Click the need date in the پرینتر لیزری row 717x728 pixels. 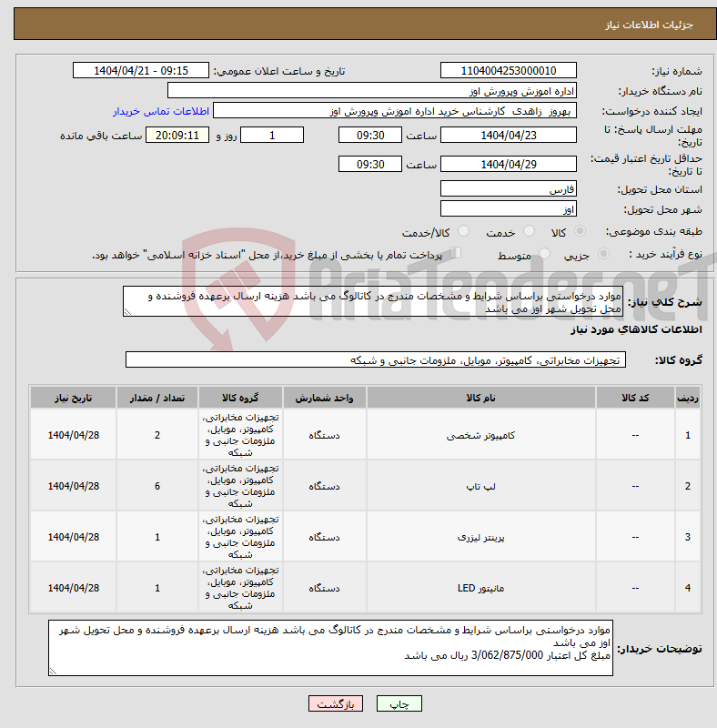(x=74, y=537)
